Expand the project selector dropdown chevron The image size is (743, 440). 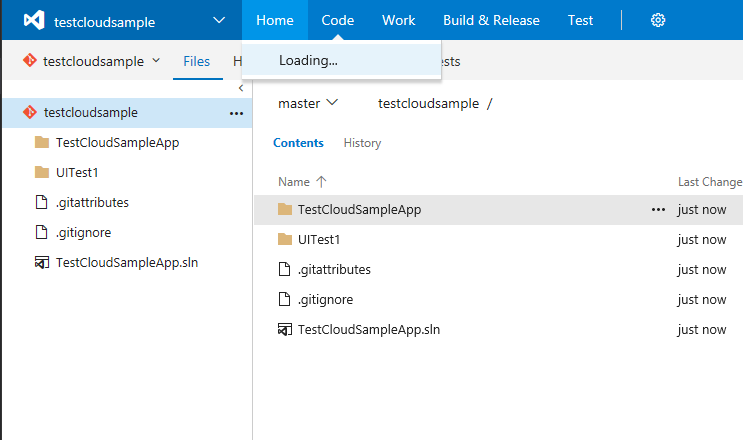coord(220,20)
